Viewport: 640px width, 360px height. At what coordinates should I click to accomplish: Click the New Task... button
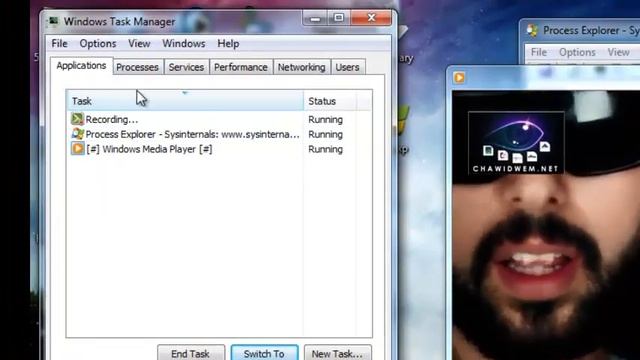337,353
